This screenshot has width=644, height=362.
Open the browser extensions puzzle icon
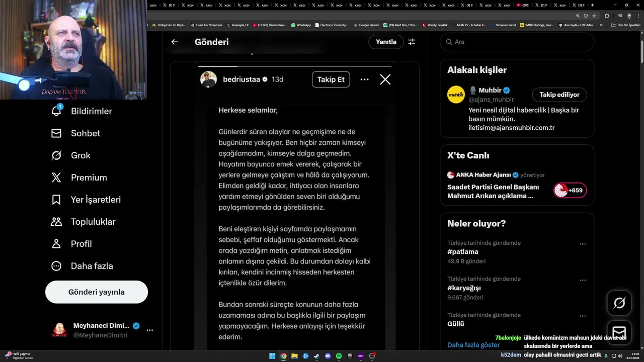pos(607,16)
